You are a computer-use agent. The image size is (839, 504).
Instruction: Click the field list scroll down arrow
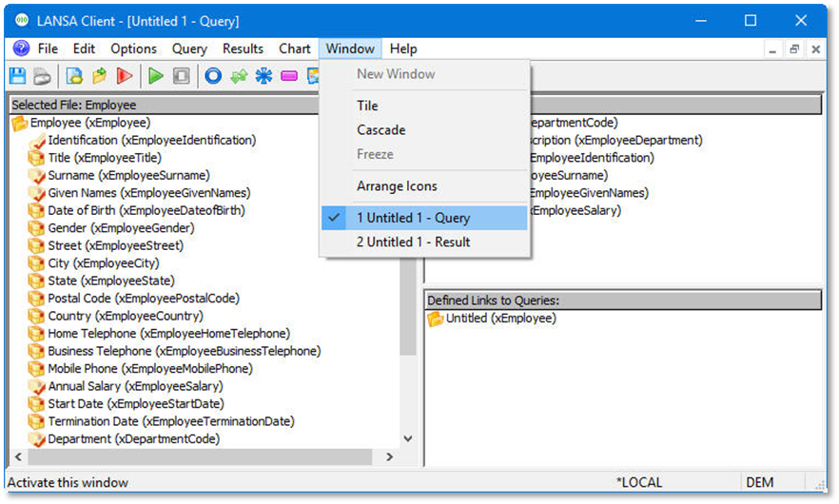408,439
